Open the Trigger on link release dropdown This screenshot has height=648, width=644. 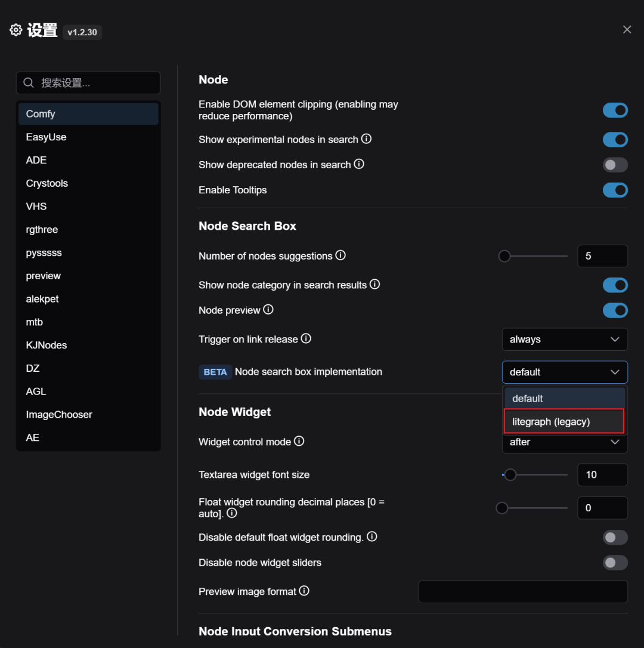tap(564, 340)
